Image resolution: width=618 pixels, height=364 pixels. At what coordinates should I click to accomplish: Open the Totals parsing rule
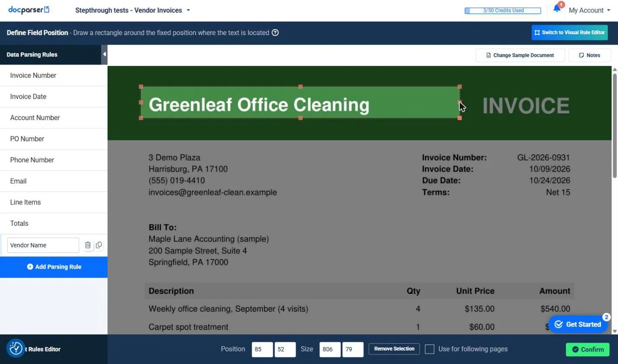pyautogui.click(x=54, y=224)
